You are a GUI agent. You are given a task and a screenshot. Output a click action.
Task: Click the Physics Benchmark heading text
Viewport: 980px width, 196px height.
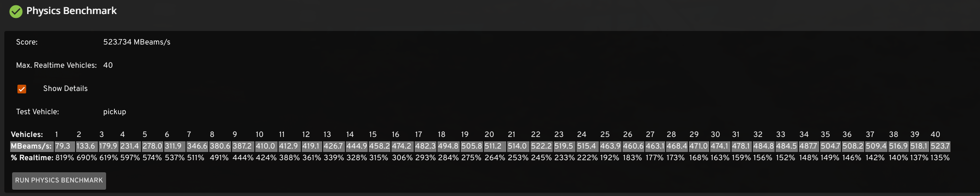tap(71, 11)
